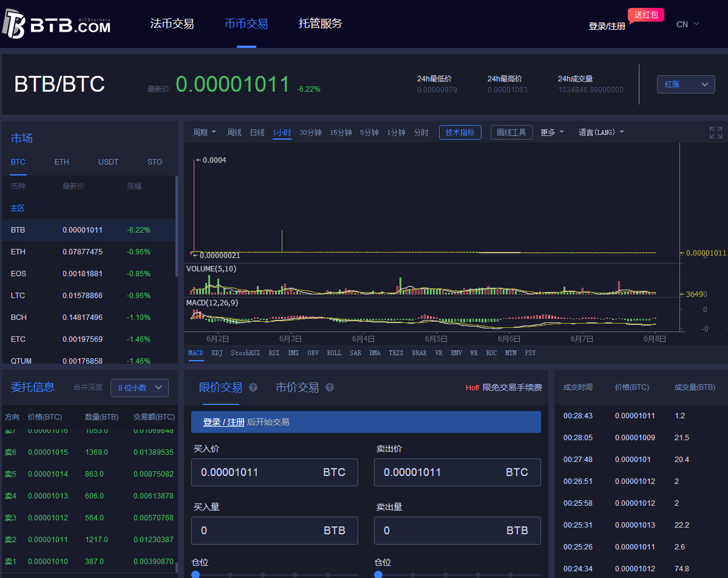Click the 卖1 order at 0.00001010
This screenshot has height=578, width=728.
pos(89,561)
